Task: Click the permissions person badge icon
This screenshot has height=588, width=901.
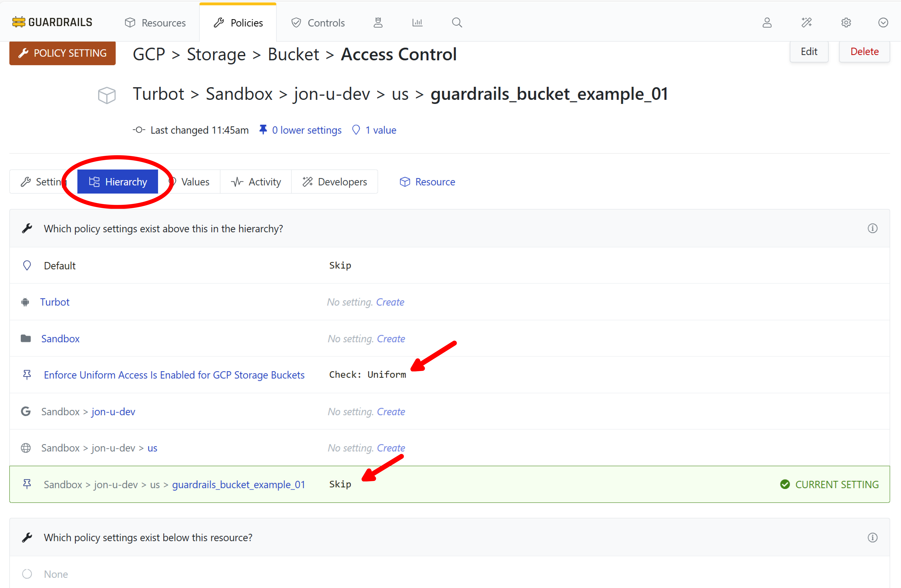Action: pyautogui.click(x=378, y=23)
